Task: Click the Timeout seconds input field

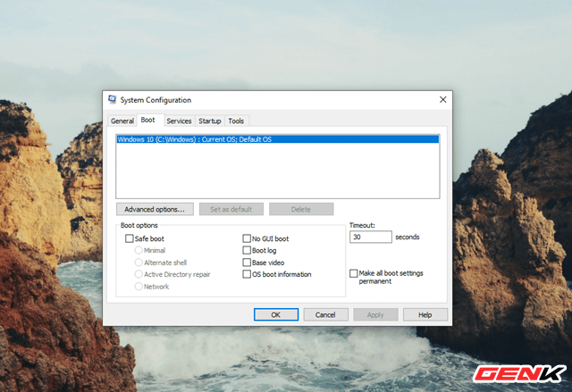Action: pos(371,237)
